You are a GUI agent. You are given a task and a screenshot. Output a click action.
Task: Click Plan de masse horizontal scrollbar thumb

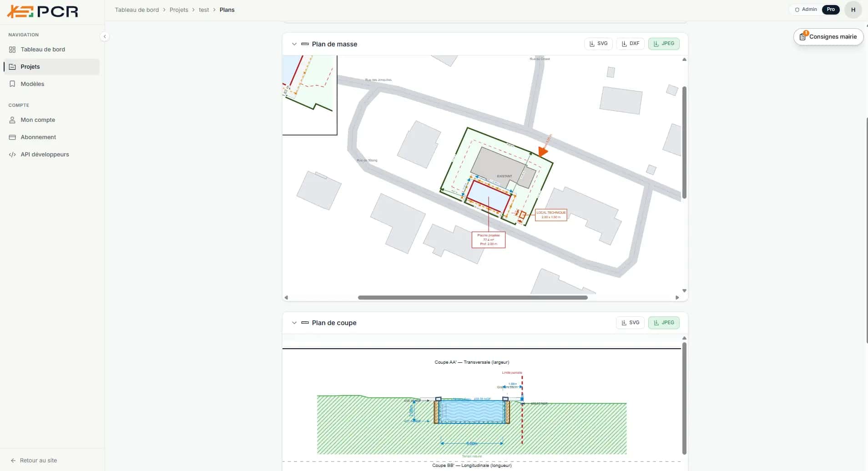[x=473, y=298]
